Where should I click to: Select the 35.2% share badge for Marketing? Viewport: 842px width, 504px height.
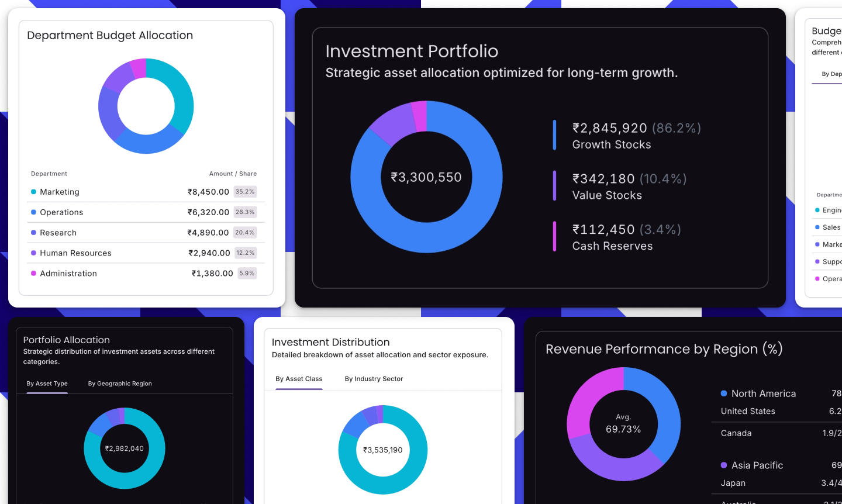[245, 192]
